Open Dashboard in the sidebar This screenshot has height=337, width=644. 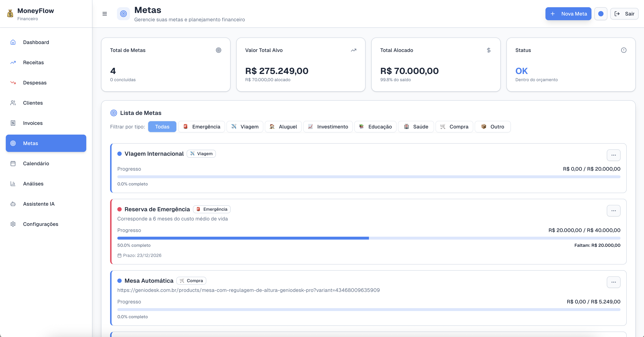[46, 42]
